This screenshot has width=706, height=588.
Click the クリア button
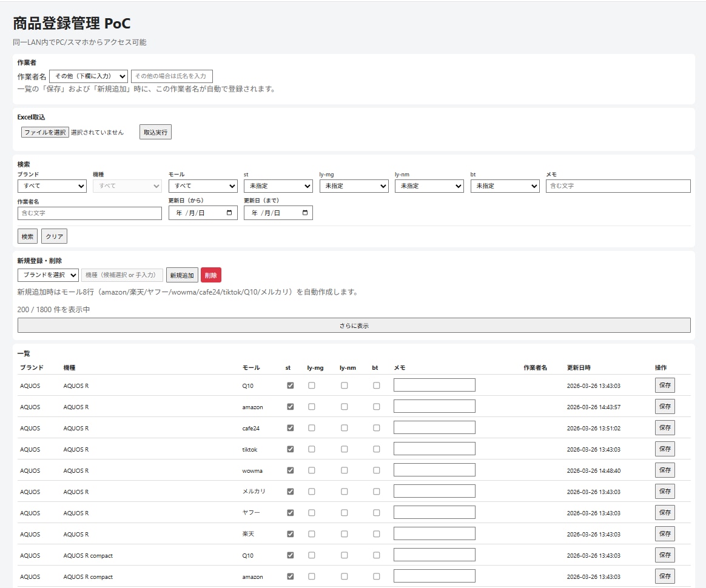tap(54, 236)
